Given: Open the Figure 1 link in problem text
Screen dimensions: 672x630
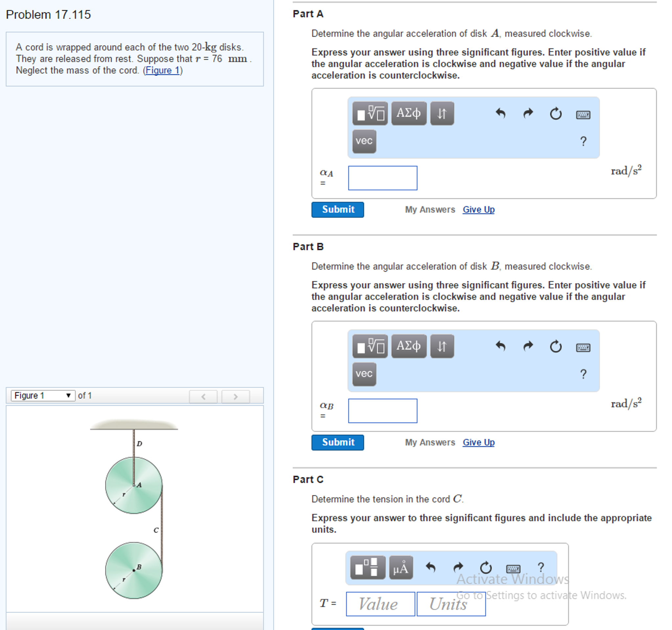Looking at the screenshot, I should point(162,71).
